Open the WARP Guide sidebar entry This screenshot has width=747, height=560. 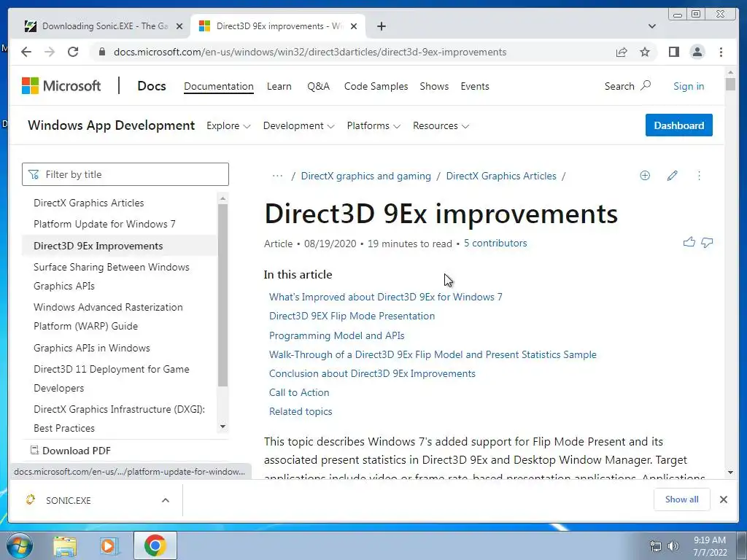point(108,316)
